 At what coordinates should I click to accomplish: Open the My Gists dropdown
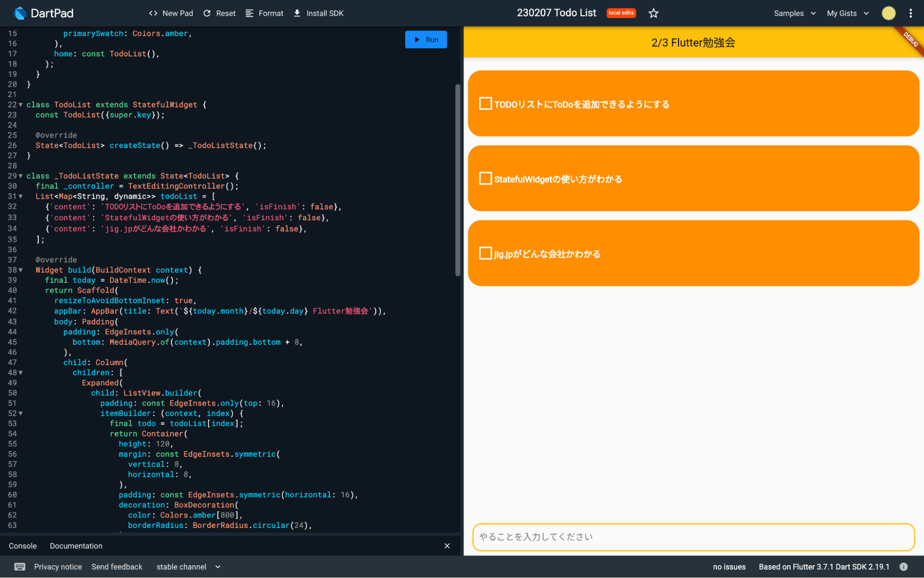click(x=848, y=13)
